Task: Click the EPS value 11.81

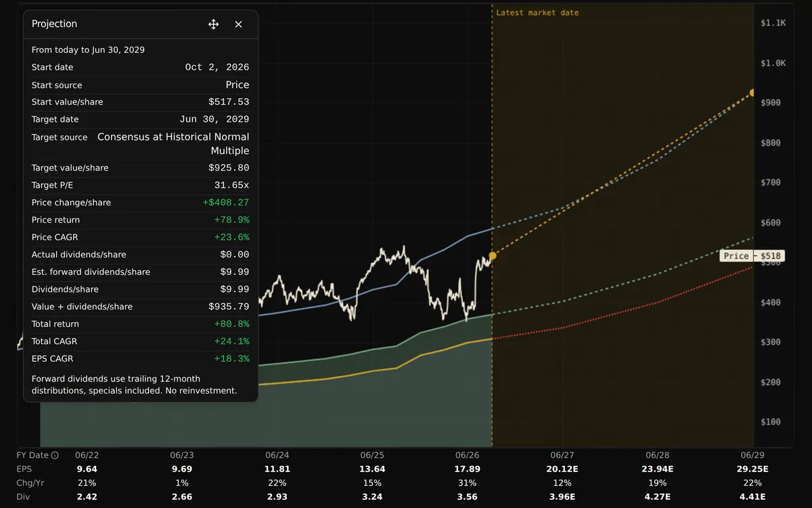Action: pos(277,469)
